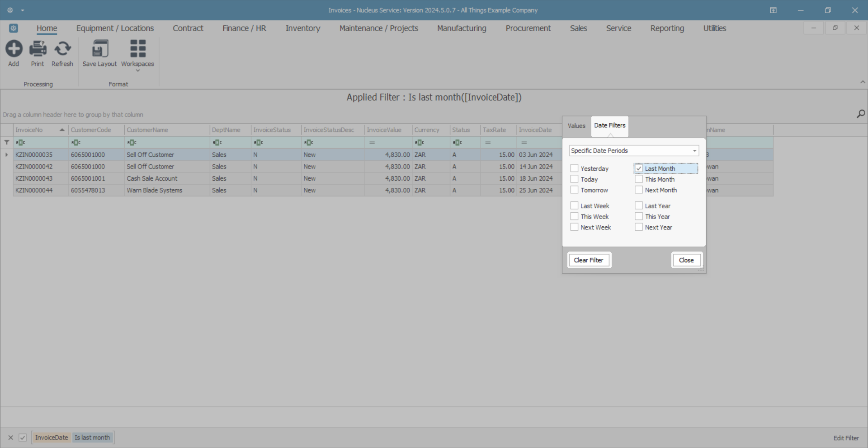868x448 pixels.
Task: Disable the active filter checkbox in footer
Action: [23, 438]
